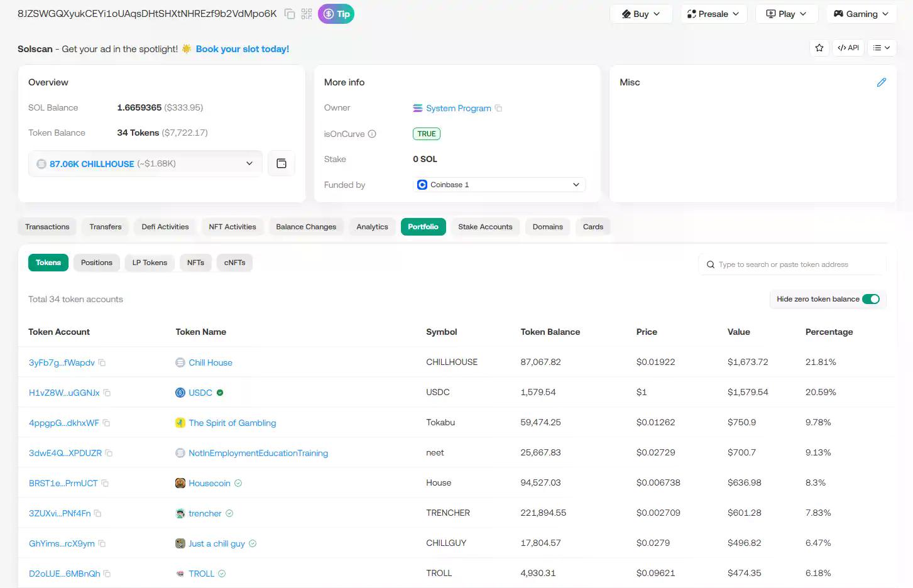The height and width of the screenshot is (588, 913).
Task: Toggle Hide zero token balance switch
Action: tap(871, 299)
